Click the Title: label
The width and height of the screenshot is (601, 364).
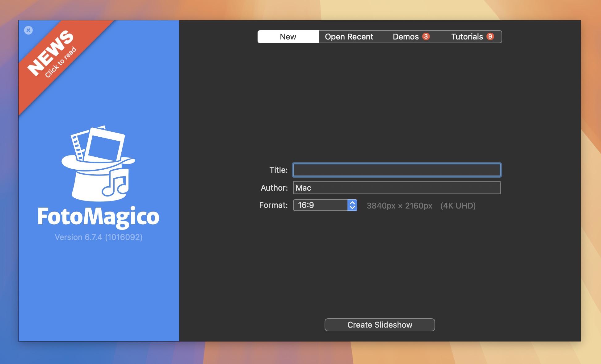click(x=278, y=170)
